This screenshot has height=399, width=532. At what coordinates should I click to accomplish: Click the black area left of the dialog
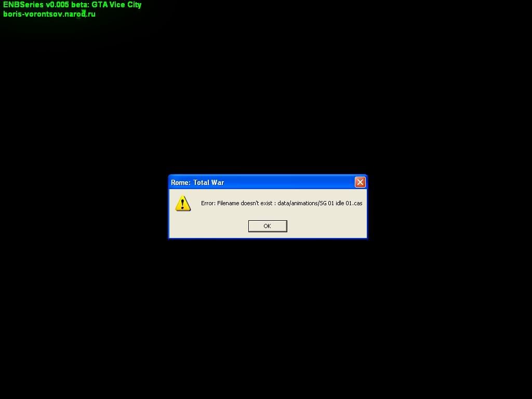[x=83, y=207]
